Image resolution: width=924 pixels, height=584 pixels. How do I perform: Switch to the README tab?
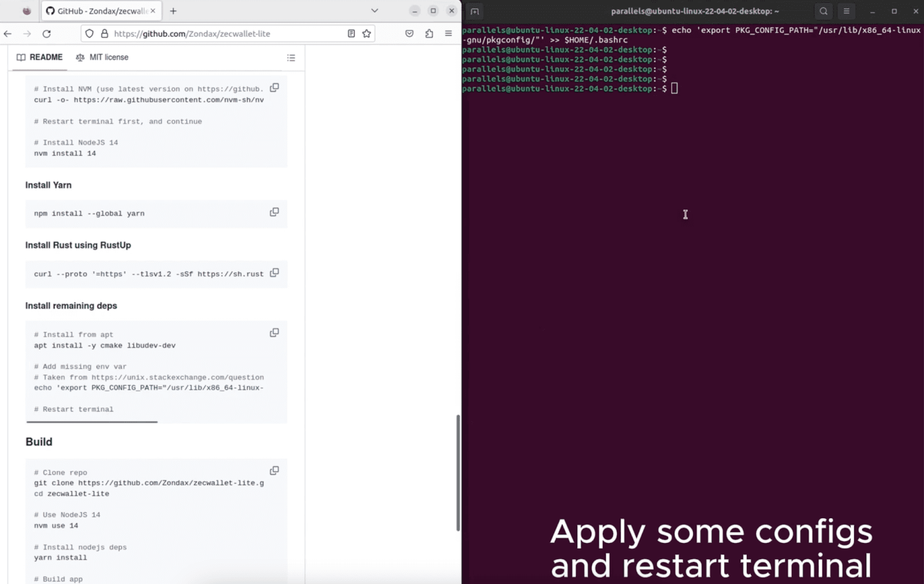pyautogui.click(x=40, y=57)
